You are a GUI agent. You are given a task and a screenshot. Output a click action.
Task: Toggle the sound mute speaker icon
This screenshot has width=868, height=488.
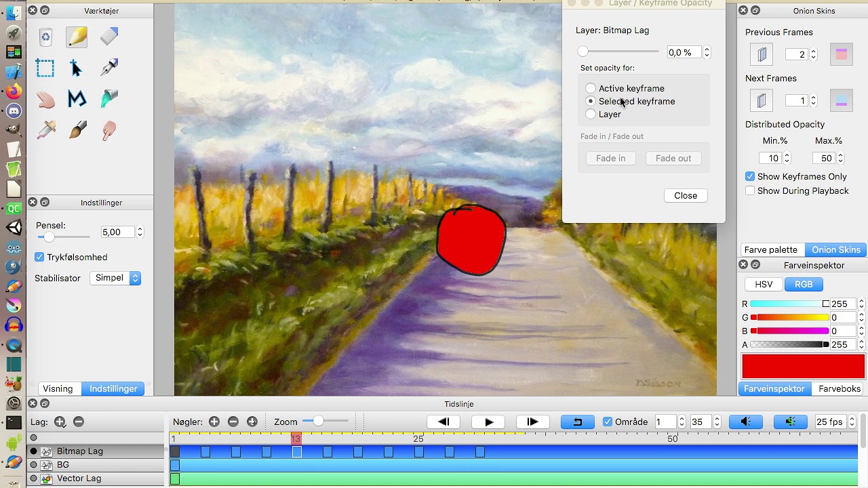746,422
